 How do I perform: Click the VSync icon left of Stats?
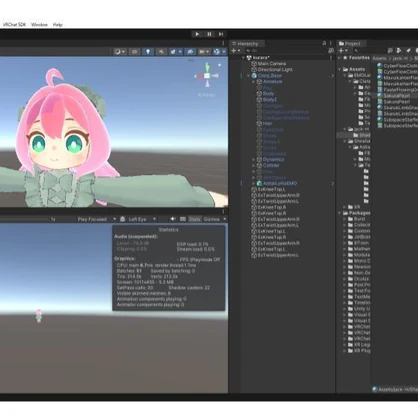click(183, 219)
